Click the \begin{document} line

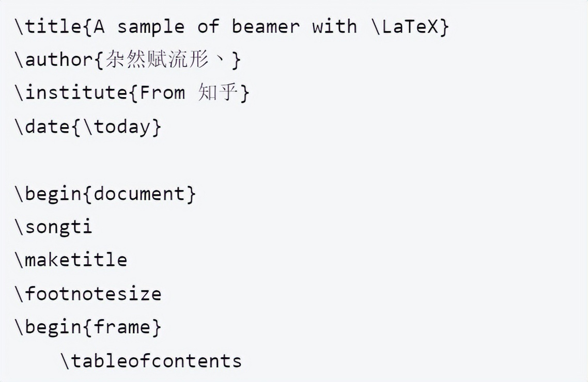[x=105, y=194]
